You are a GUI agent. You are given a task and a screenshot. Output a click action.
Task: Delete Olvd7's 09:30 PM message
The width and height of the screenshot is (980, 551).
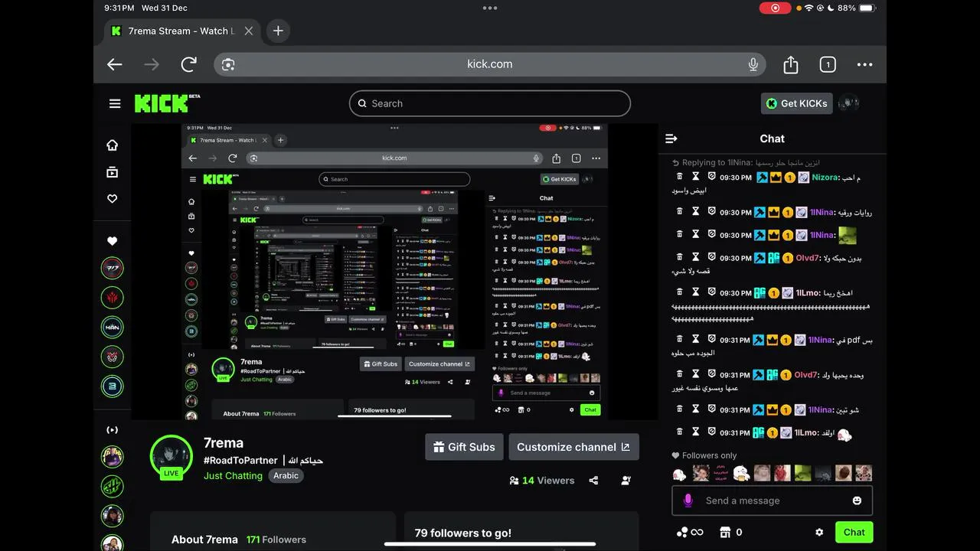point(680,258)
